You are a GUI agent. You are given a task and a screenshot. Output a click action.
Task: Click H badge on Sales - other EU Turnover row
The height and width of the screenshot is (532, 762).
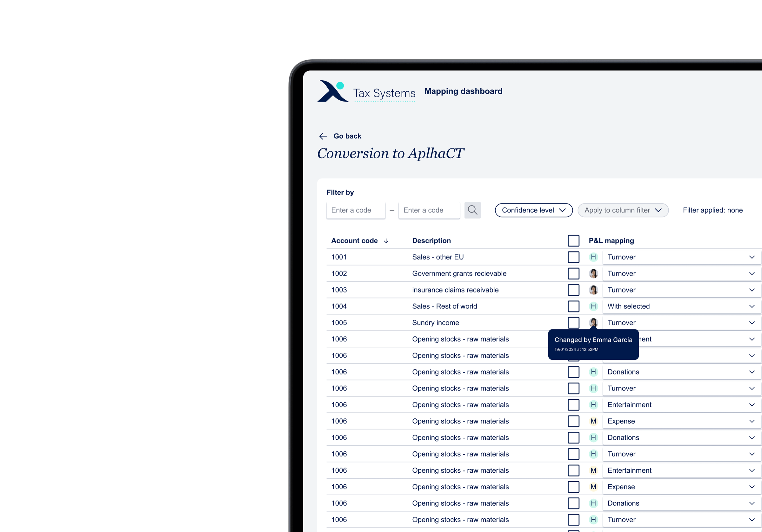593,257
